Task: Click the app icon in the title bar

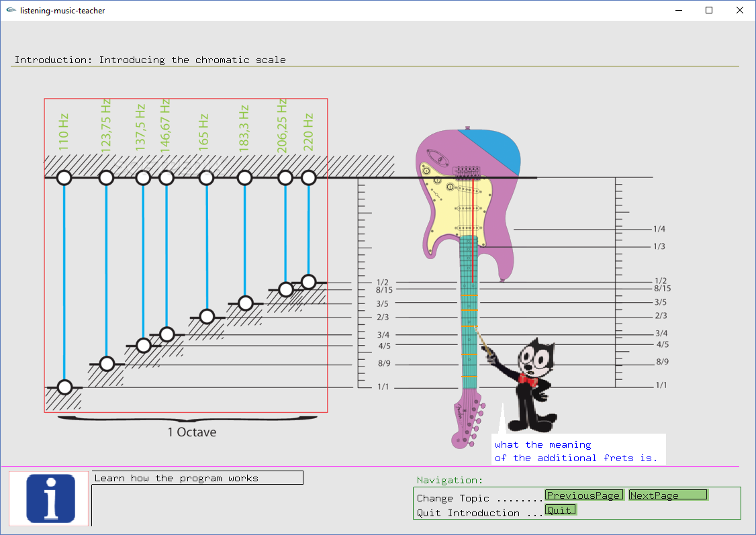Action: pos(11,10)
